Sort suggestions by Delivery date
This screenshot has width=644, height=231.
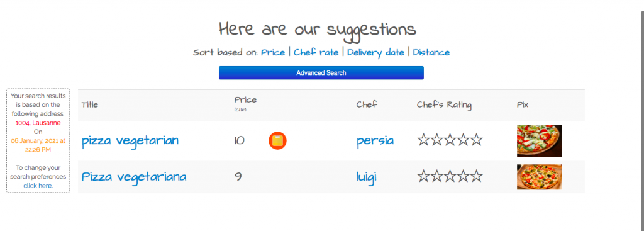pyautogui.click(x=376, y=53)
